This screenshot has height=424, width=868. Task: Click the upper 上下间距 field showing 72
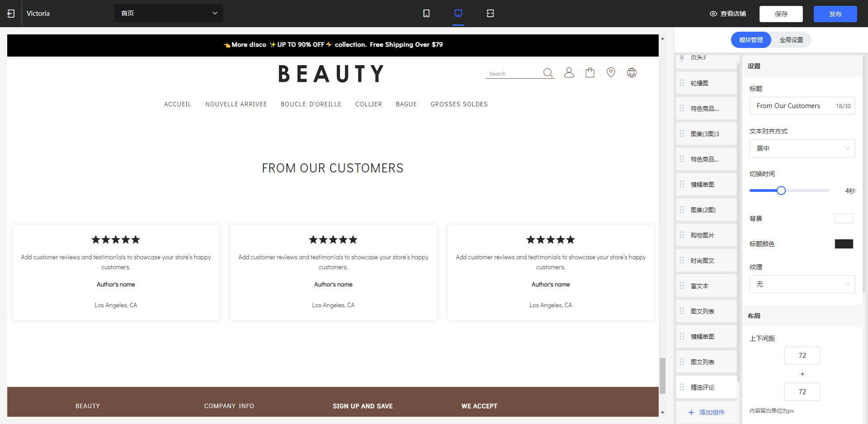tap(802, 356)
